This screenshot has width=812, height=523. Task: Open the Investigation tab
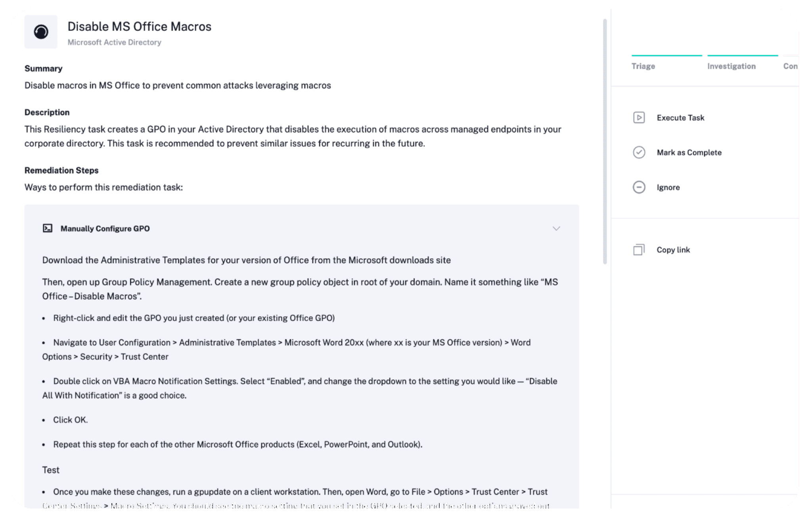pos(731,66)
